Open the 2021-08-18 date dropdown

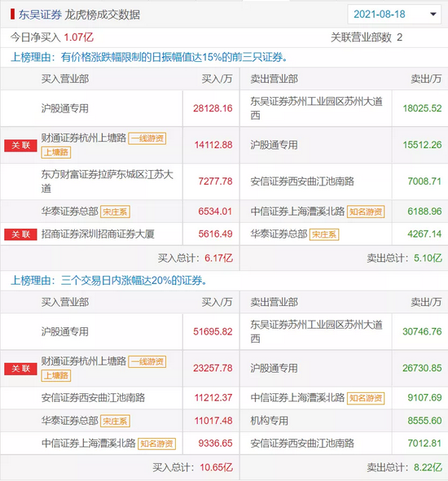(x=394, y=14)
